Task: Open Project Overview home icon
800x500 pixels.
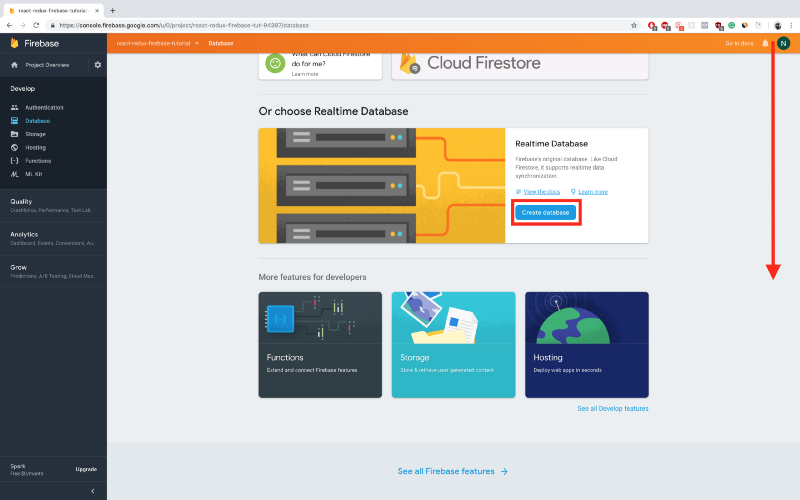Action: (x=14, y=65)
